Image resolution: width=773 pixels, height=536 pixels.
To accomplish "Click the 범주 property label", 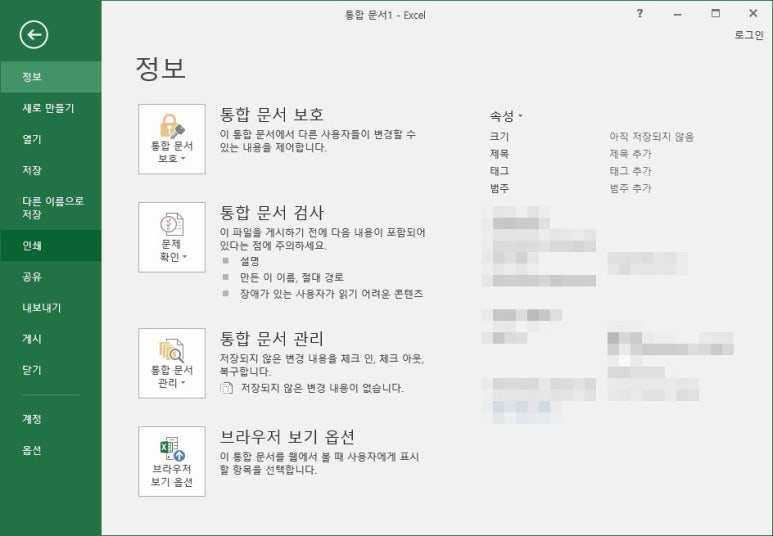I will coord(499,188).
